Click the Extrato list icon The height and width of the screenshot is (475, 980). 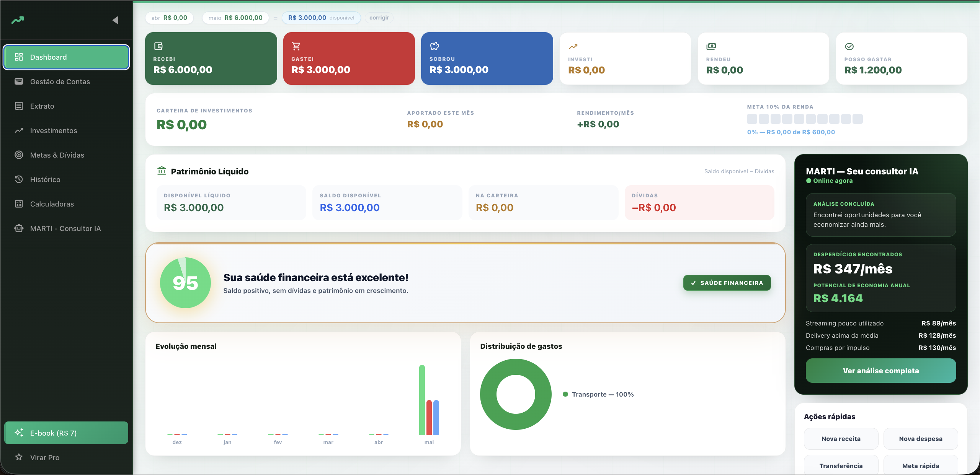[x=19, y=106]
